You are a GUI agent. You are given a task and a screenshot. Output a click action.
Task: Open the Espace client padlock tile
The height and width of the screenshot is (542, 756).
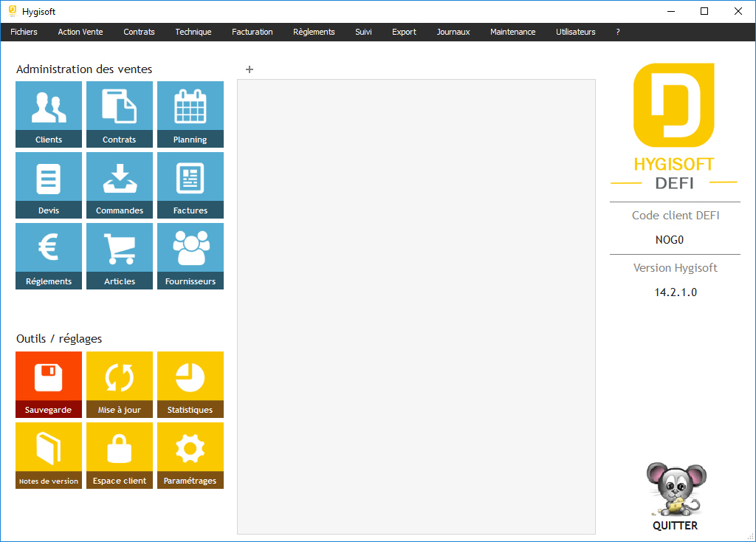point(120,456)
